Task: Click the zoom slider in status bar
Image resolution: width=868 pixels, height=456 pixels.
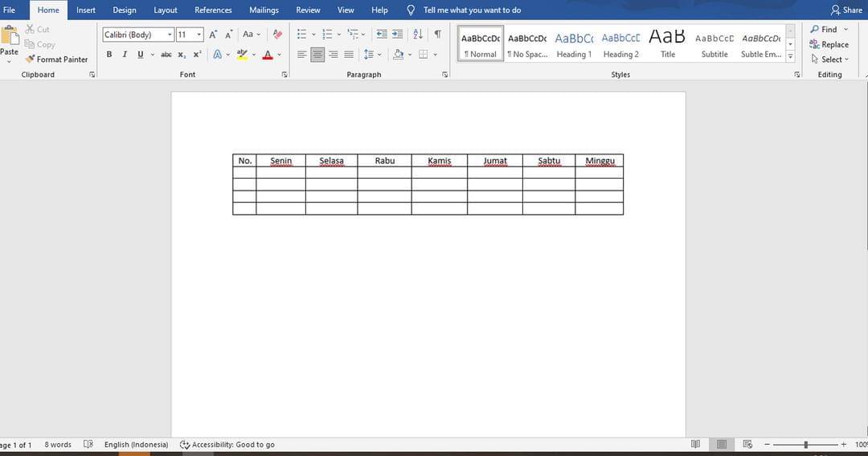Action: (806, 445)
